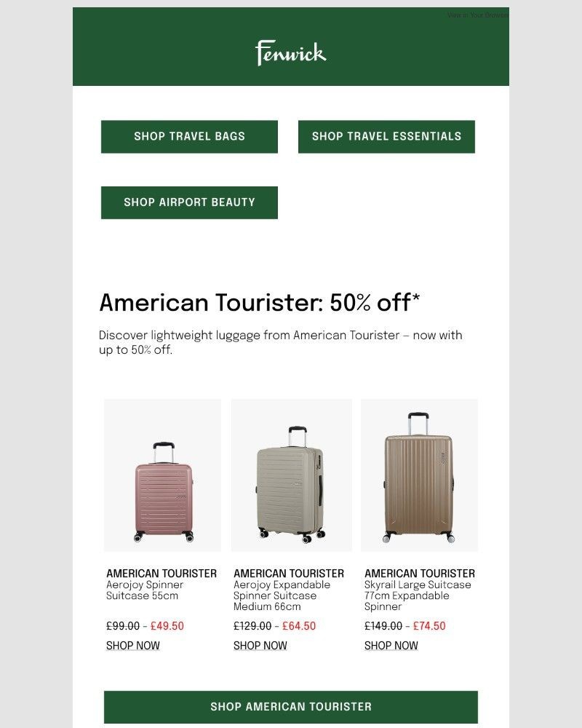Click the £49.50 sale price
The image size is (582, 728).
[x=167, y=626]
